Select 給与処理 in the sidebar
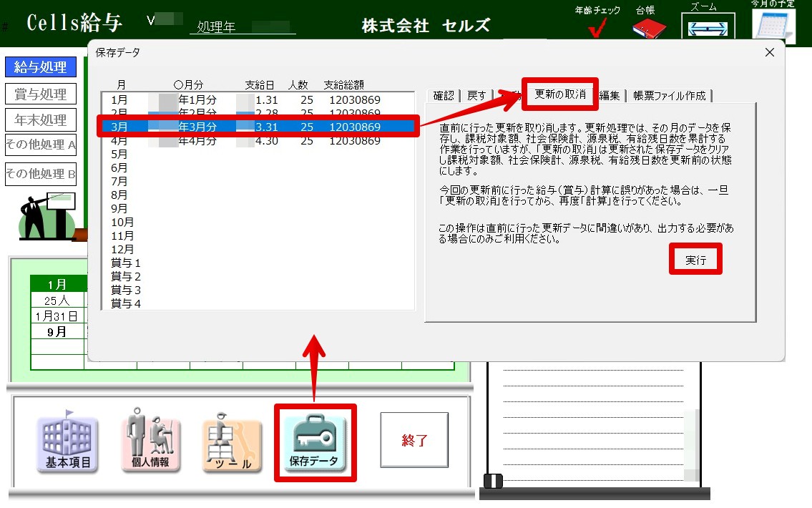This screenshot has height=508, width=812. pyautogui.click(x=40, y=67)
